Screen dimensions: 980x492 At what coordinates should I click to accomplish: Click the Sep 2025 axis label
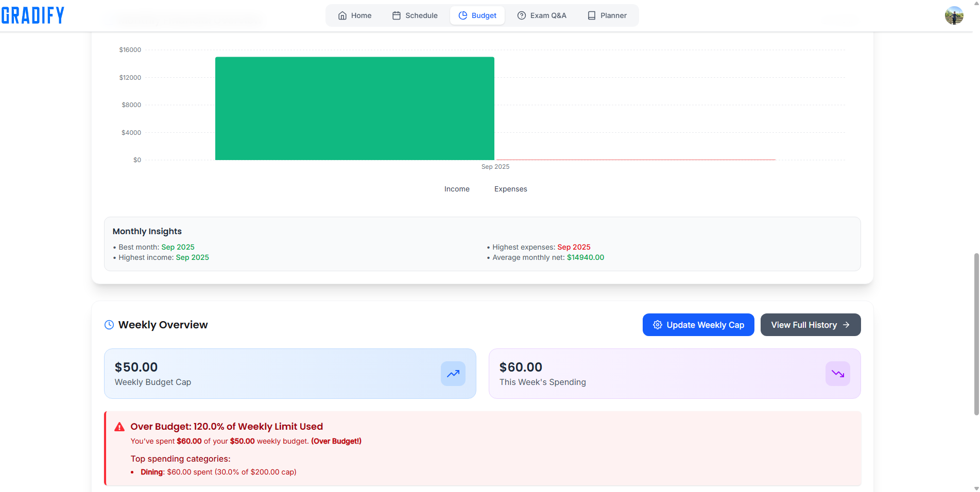[x=495, y=167]
